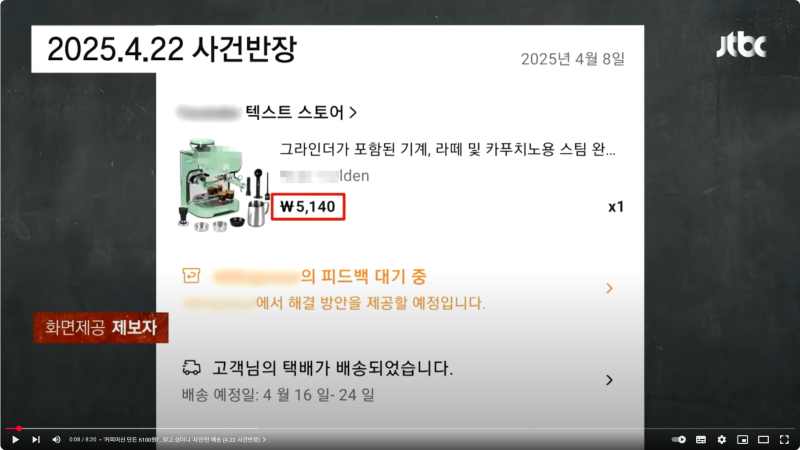The width and height of the screenshot is (800, 450).
Task: Open the 텍스트 스토어 chevron
Action: tap(353, 112)
